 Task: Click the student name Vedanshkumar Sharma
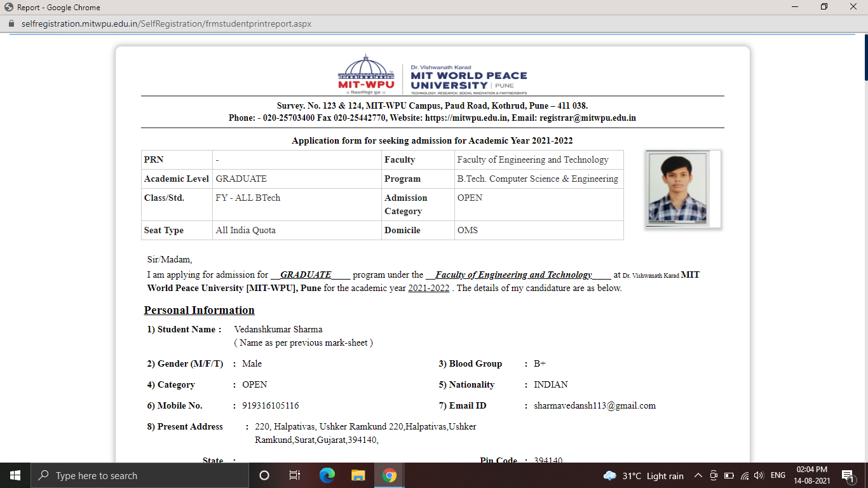tap(278, 329)
